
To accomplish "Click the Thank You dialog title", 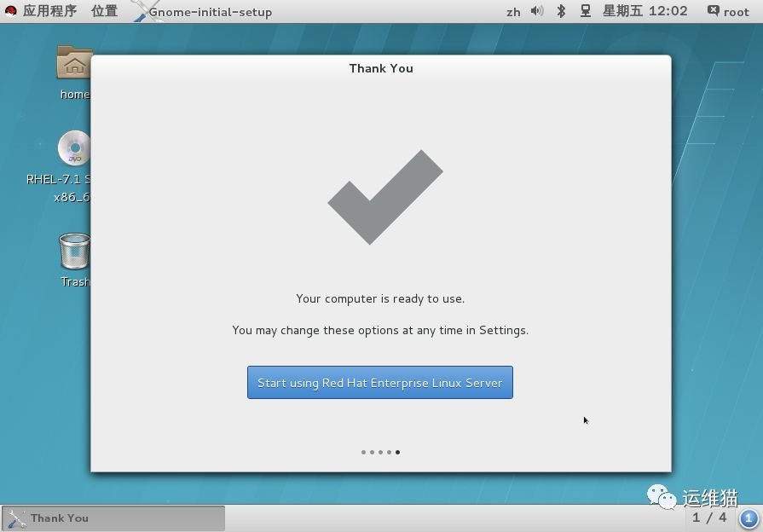I will tap(381, 68).
